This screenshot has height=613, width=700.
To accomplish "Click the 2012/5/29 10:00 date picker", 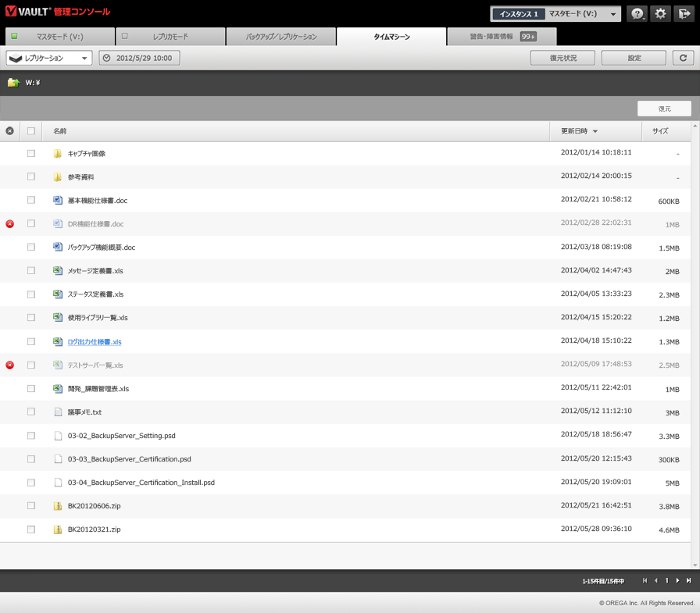I will [x=140, y=58].
